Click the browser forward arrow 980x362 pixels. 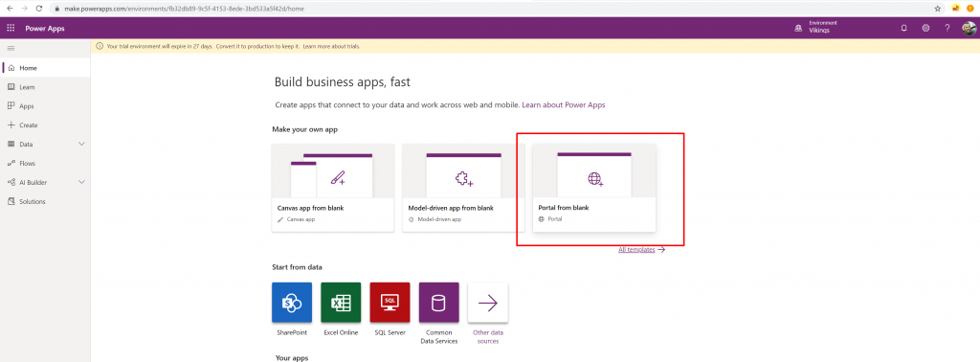tap(24, 9)
